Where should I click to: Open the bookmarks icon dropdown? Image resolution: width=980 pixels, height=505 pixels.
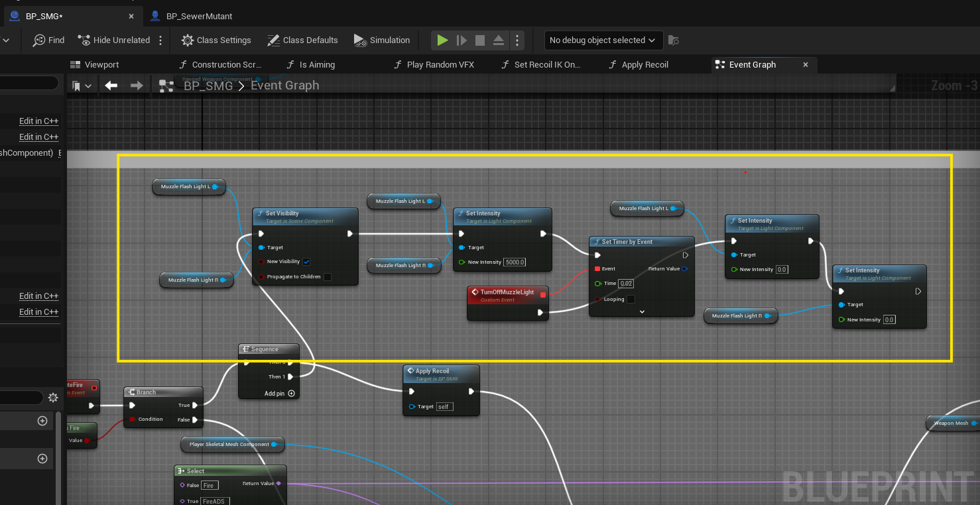pyautogui.click(x=82, y=86)
